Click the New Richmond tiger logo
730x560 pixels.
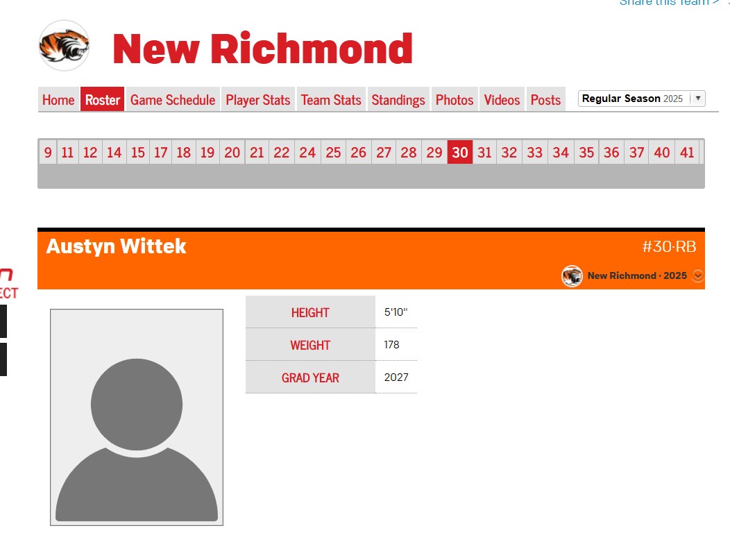(64, 46)
